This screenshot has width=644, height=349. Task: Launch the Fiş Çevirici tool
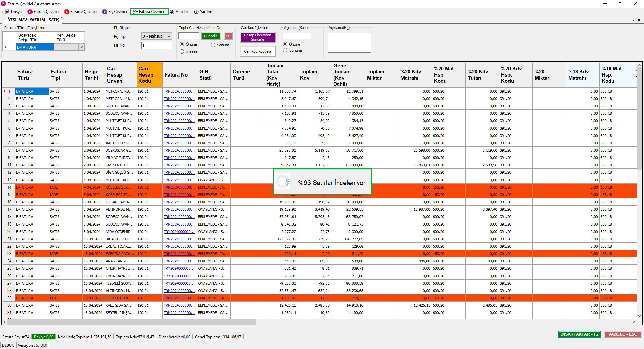105,12
